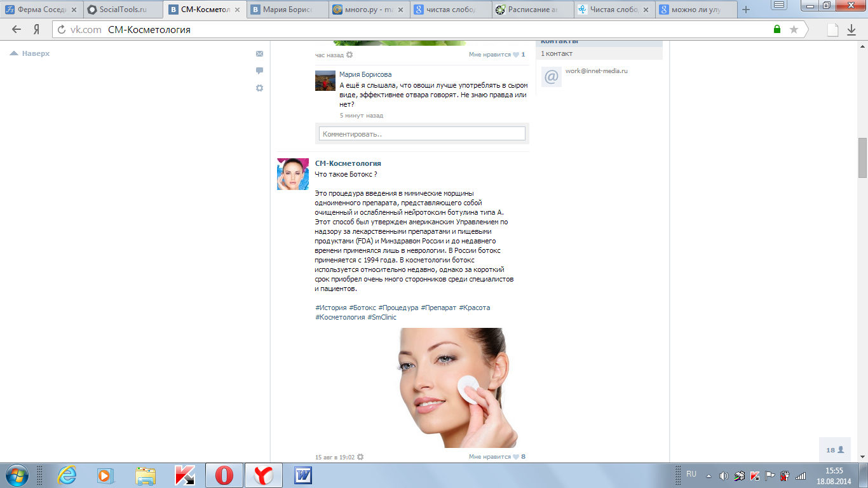Screen dimensions: 868x488
Task: Open the RU language switcher
Action: point(691,474)
